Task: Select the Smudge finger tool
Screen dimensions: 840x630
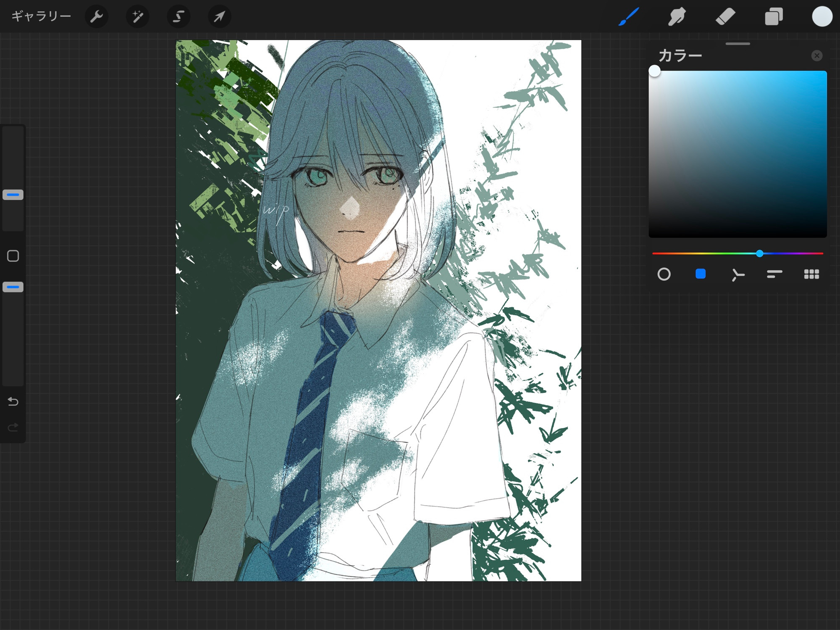Action: [677, 17]
